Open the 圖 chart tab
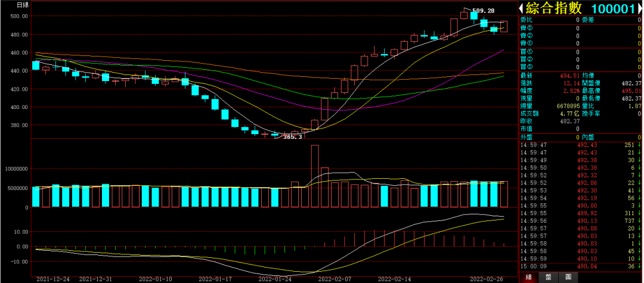 coord(568,278)
